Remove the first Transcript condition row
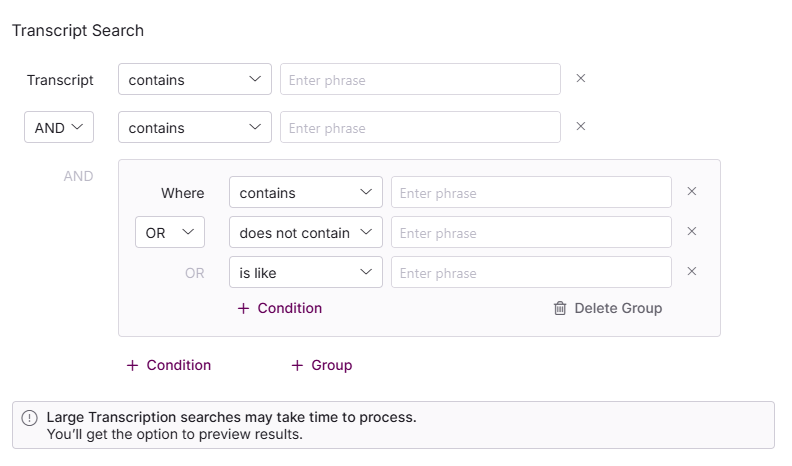The height and width of the screenshot is (466, 792). point(580,79)
